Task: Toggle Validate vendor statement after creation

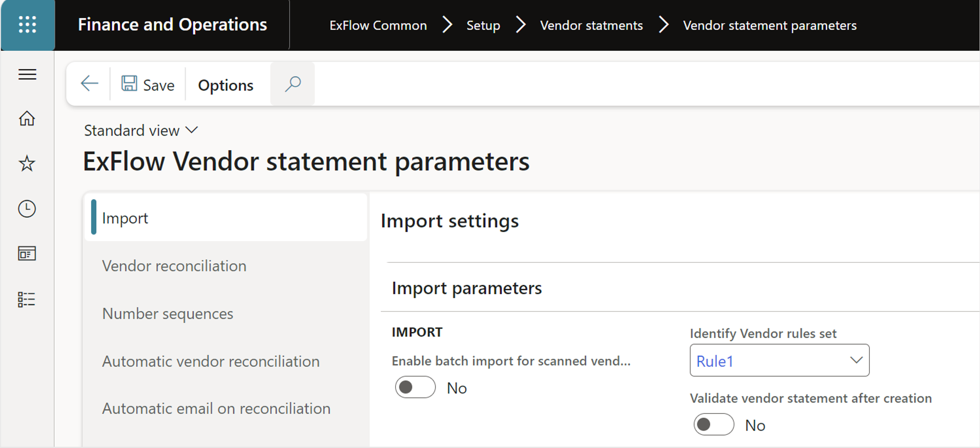Action: coord(714,425)
